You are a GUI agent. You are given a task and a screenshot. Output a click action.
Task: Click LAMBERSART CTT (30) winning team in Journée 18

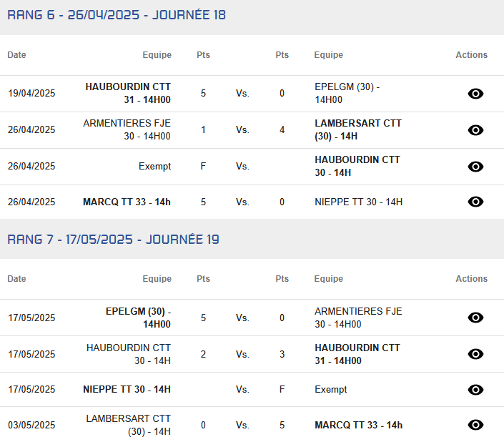pos(358,129)
